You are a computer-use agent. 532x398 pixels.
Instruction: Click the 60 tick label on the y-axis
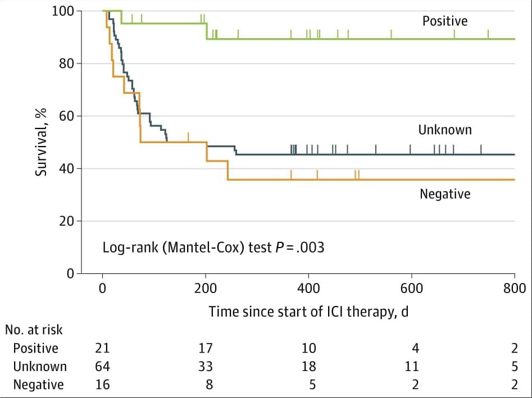click(67, 116)
